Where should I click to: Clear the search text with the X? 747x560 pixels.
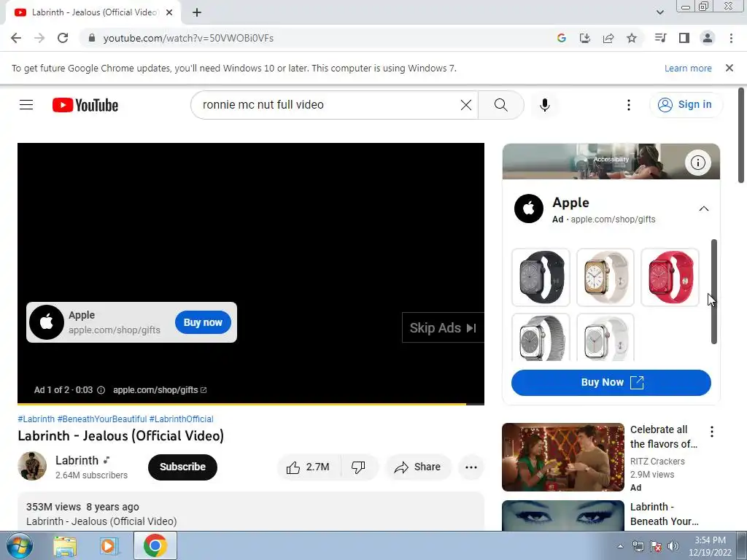466,105
